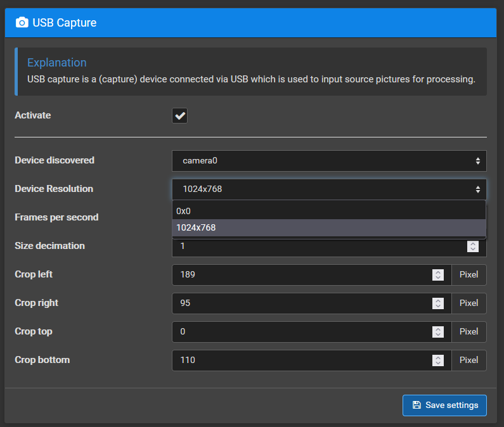Screen dimensions: 504x427
Task: Click the Pixel unit beside Crop left
Action: point(468,275)
